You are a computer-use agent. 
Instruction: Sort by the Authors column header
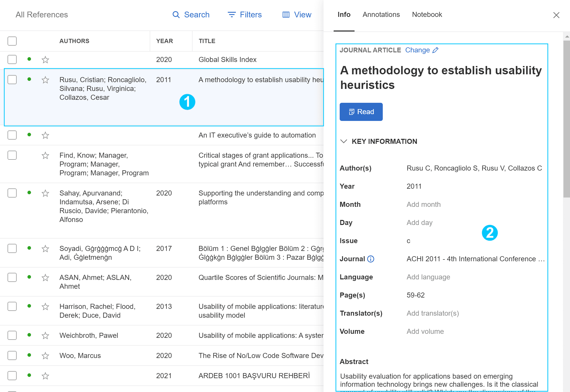pos(74,41)
